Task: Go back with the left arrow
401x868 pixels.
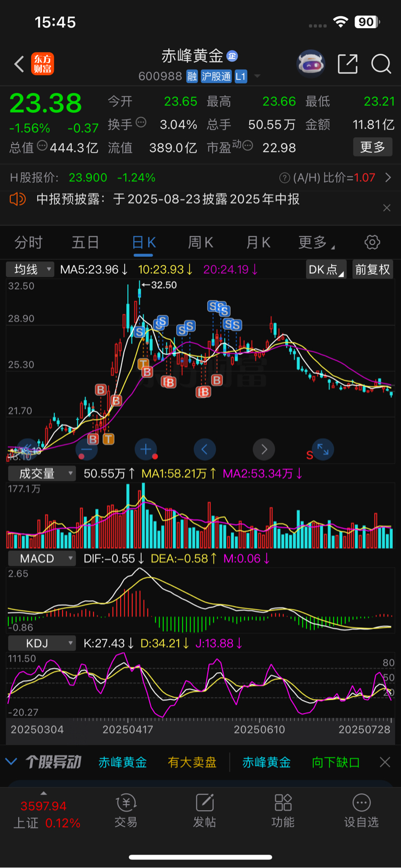Action: click(x=19, y=64)
